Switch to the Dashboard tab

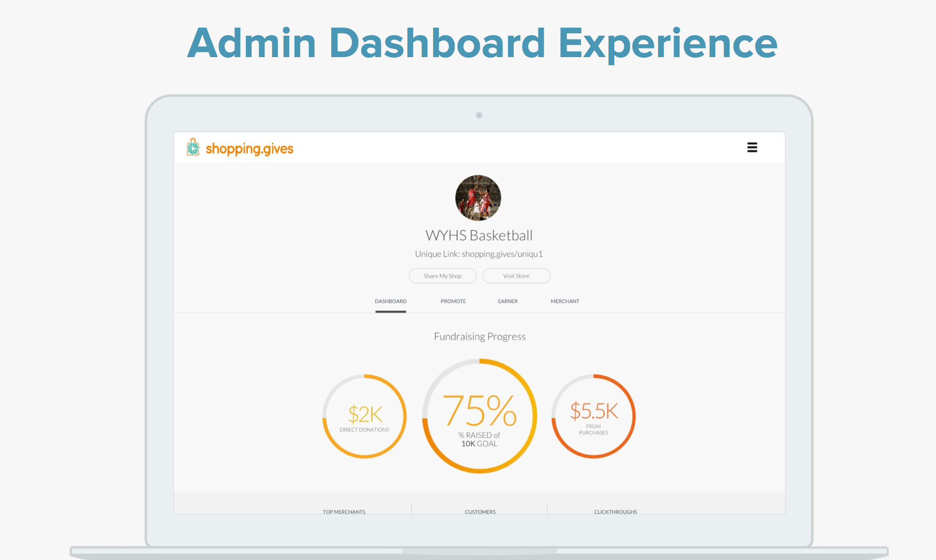click(390, 301)
